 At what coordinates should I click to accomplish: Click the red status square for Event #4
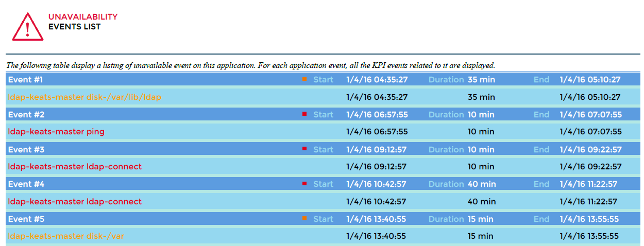[304, 184]
